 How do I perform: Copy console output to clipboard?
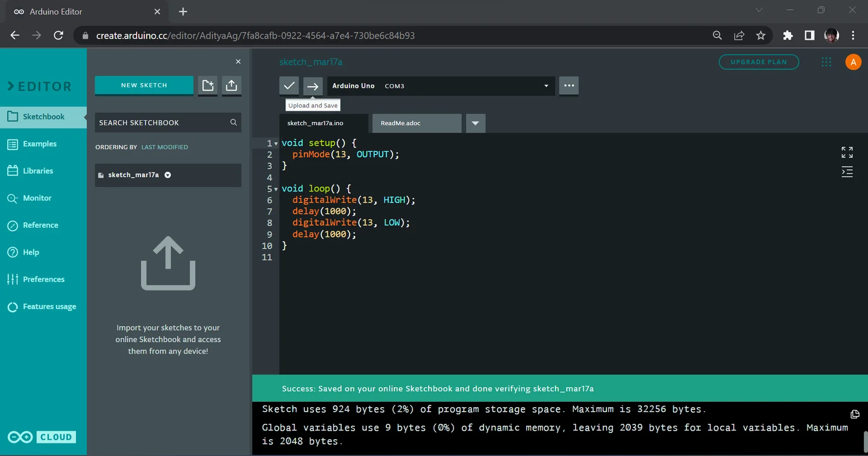click(x=855, y=414)
